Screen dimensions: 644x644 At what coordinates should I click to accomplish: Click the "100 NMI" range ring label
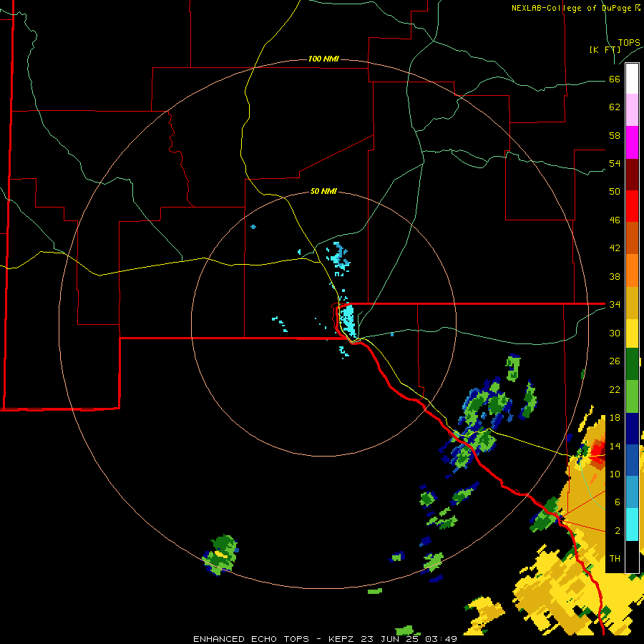coord(323,59)
